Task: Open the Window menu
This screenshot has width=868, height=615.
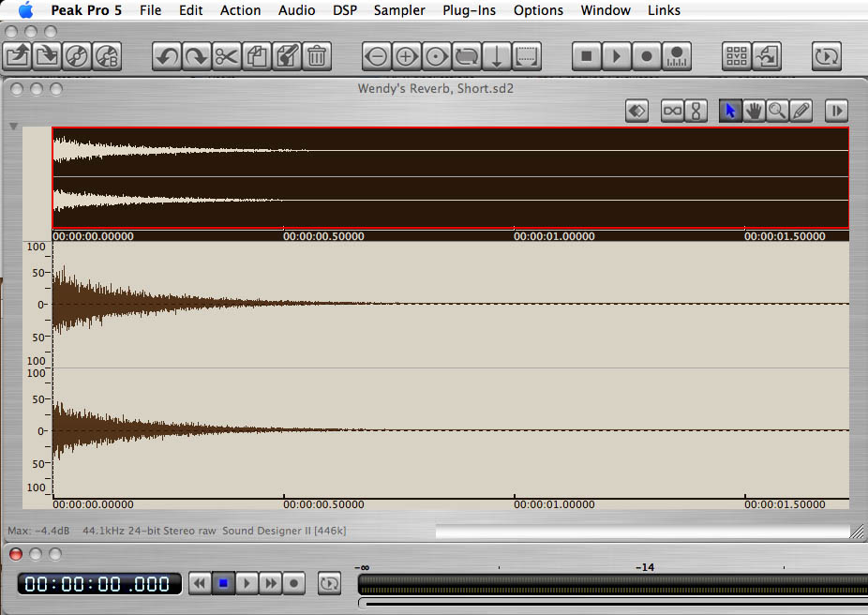Action: (606, 10)
